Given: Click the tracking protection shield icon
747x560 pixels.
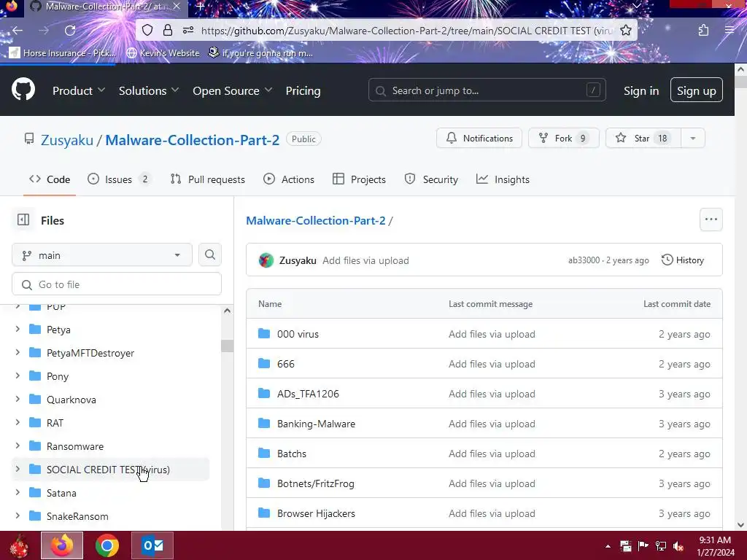Looking at the screenshot, I should [x=147, y=31].
